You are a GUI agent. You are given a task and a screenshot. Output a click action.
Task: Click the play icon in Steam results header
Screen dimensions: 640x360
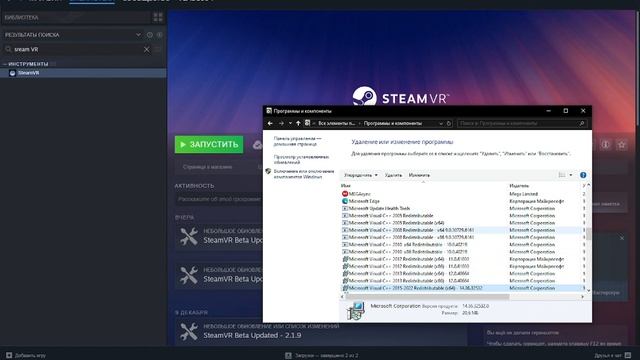pyautogui.click(x=160, y=35)
